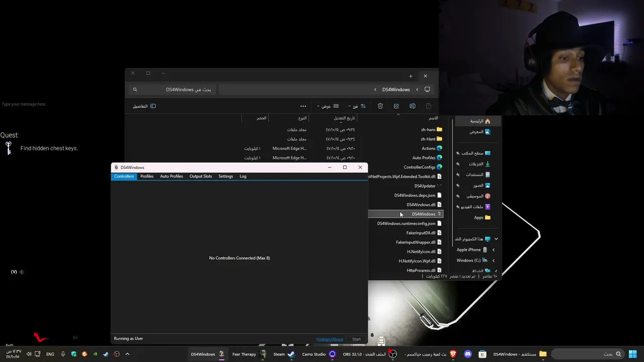Click the Explorer search box for DS4Windows
This screenshot has height=362, width=644.
tap(173, 89)
